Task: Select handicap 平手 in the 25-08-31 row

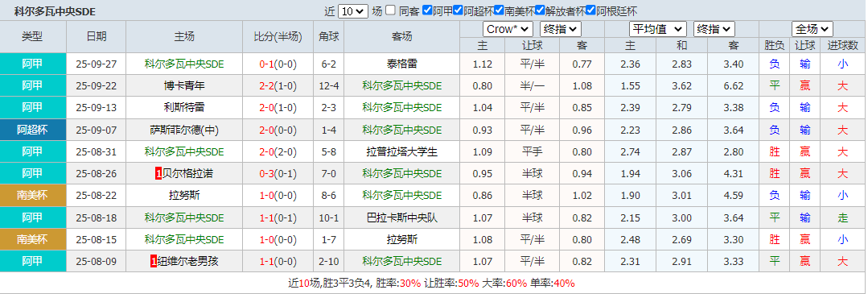Action: point(532,151)
